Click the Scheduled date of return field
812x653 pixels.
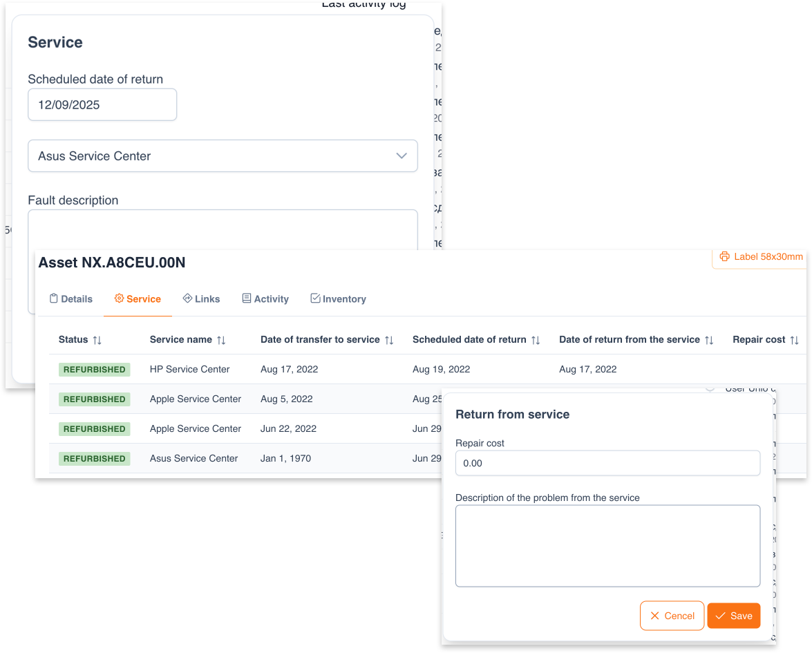[x=102, y=105]
